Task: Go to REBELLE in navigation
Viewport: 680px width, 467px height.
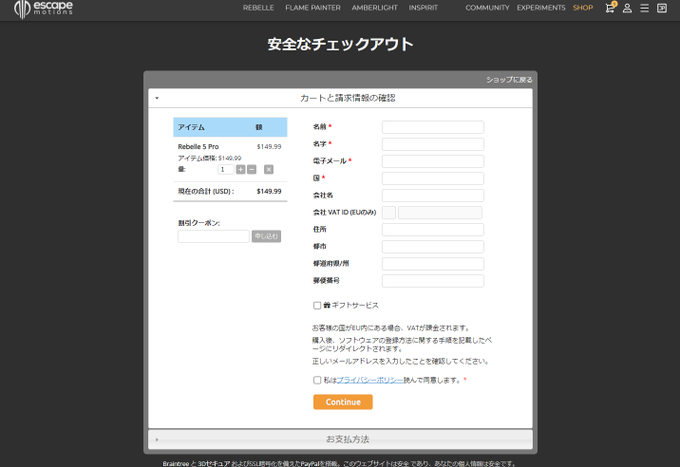Action: [258, 8]
